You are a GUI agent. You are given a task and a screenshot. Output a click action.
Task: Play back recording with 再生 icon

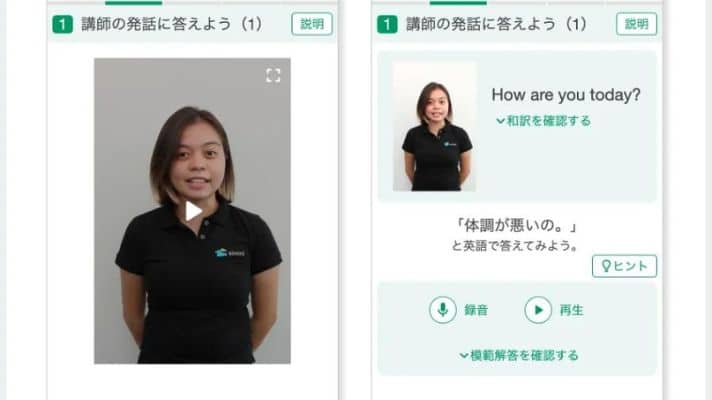coord(538,310)
